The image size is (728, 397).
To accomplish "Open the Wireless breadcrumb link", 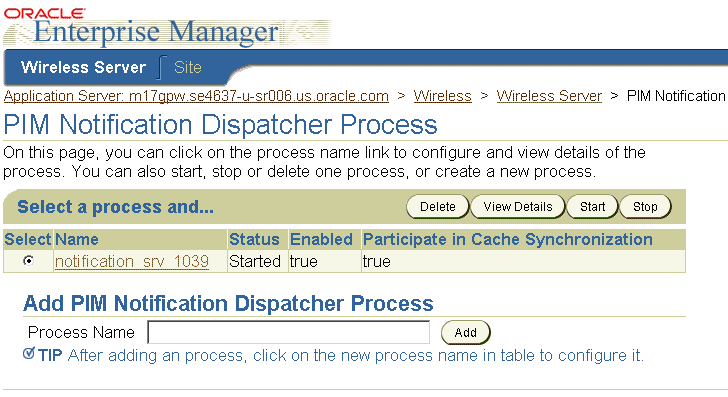I will click(442, 96).
